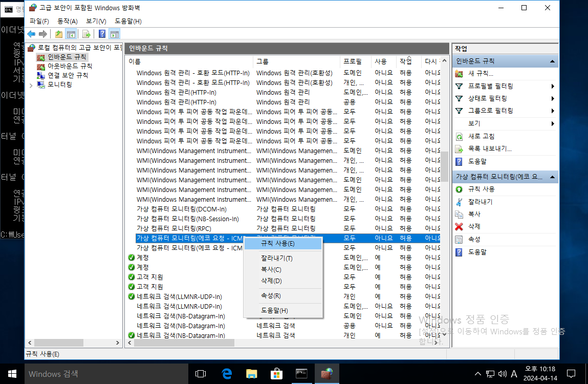The width and height of the screenshot is (588, 384).
Task: Open the 파일(F) menu
Action: pyautogui.click(x=39, y=22)
